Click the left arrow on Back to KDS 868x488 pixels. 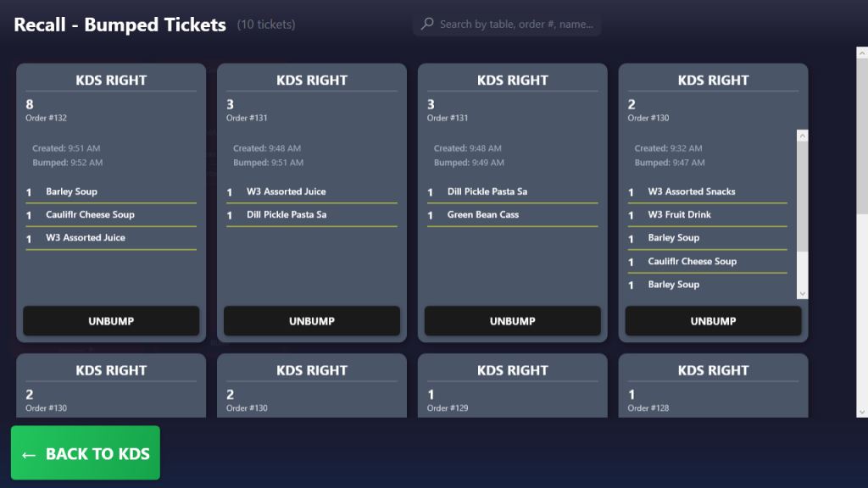[x=29, y=455]
